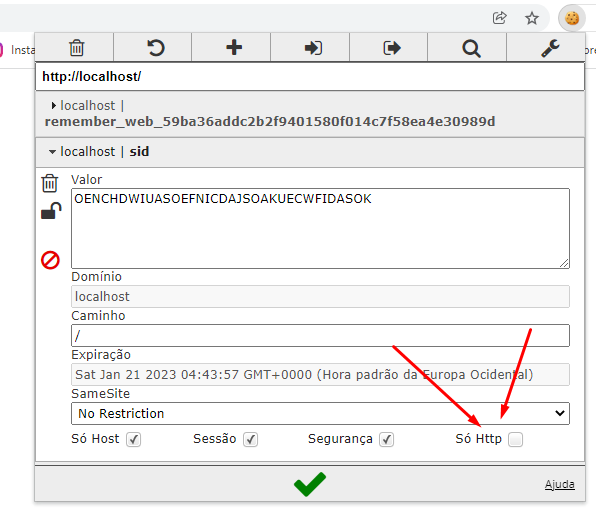Click the delete all cookies trash icon in the toolbar
596x516 pixels.
click(x=76, y=48)
